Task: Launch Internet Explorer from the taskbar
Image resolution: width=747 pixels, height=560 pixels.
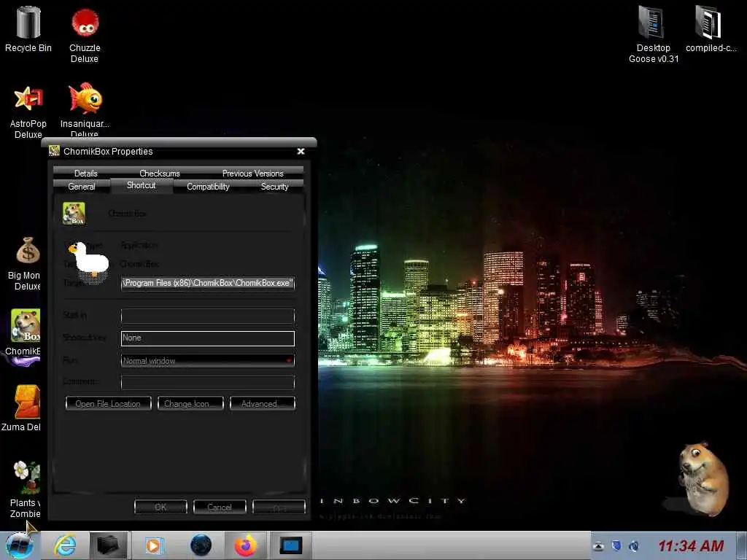Action: coord(65,545)
